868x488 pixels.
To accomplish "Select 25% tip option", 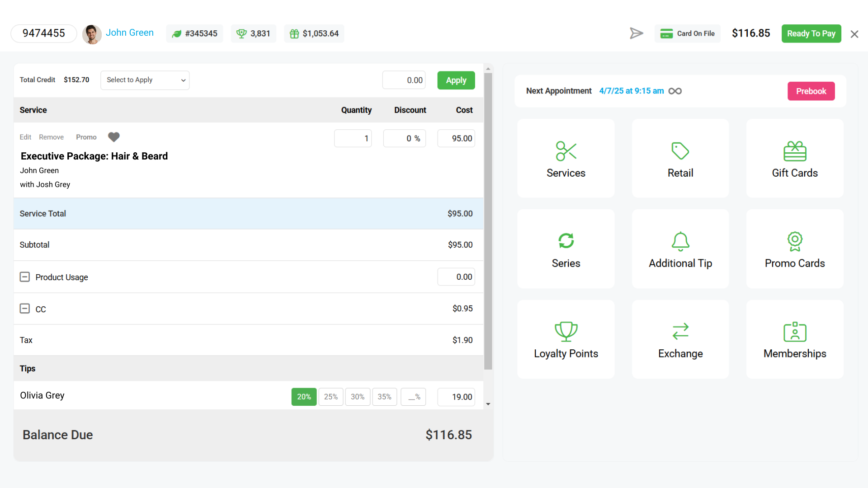I will pos(330,397).
